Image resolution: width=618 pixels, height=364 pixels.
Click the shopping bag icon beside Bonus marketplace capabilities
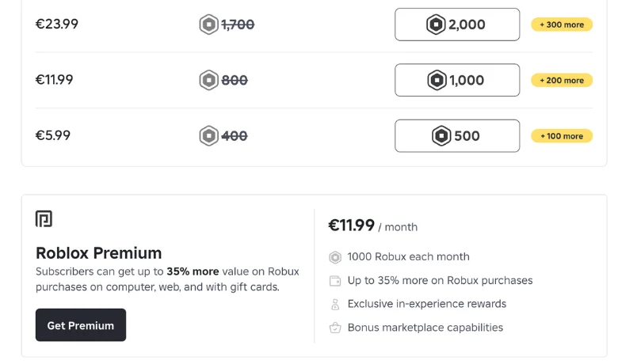click(x=335, y=328)
